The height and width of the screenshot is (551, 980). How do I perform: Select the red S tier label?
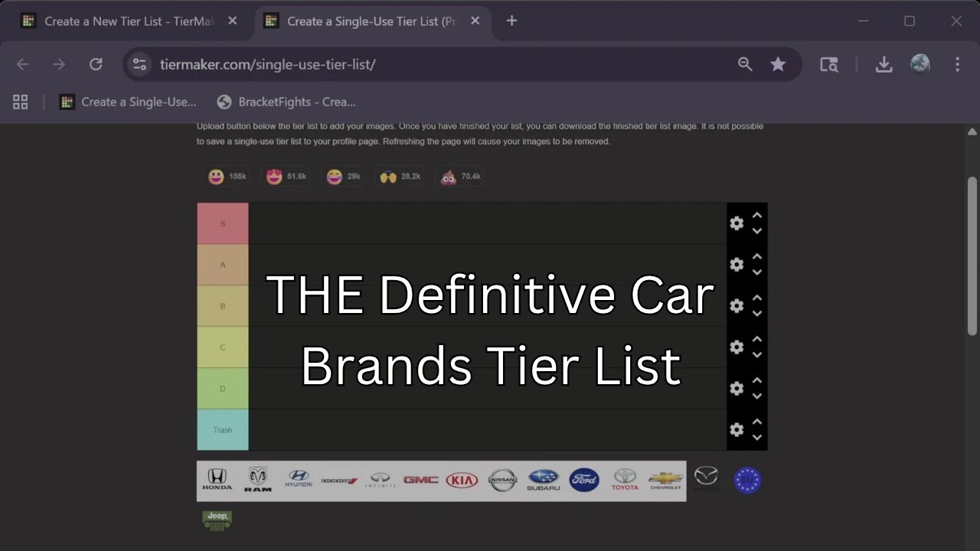(223, 223)
